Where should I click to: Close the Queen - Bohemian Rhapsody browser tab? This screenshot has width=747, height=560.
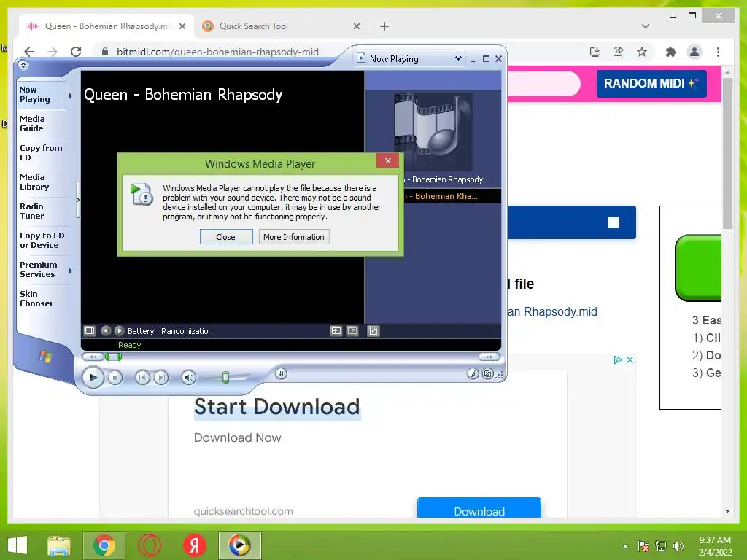click(182, 26)
